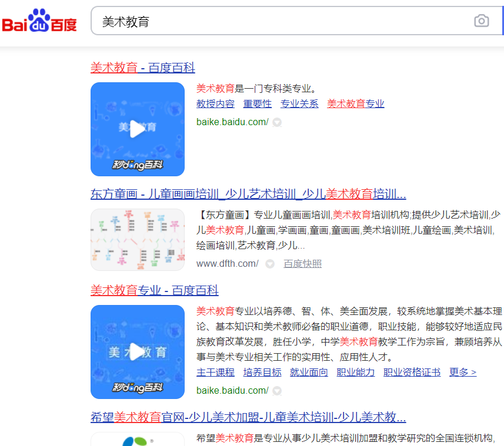Open 希望美术教育官网 result title
The height and width of the screenshot is (446, 504).
(248, 417)
